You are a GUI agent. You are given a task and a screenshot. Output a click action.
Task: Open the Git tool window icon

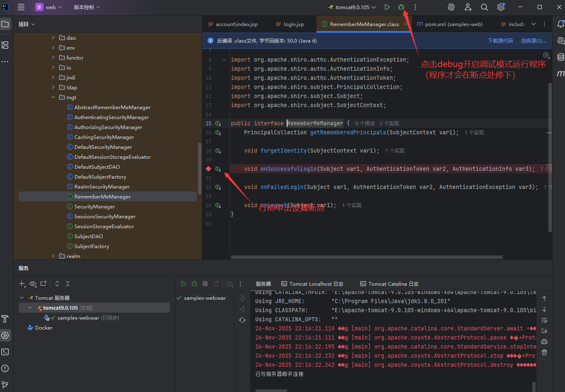pyautogui.click(x=5, y=385)
